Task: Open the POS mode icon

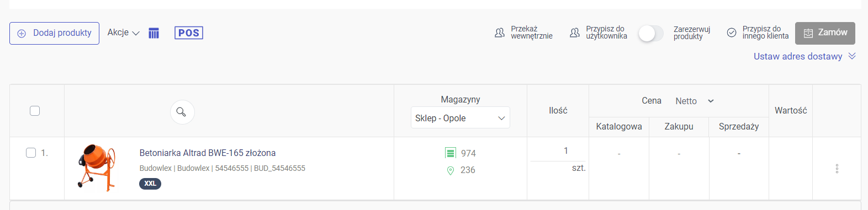Action: pos(189,33)
